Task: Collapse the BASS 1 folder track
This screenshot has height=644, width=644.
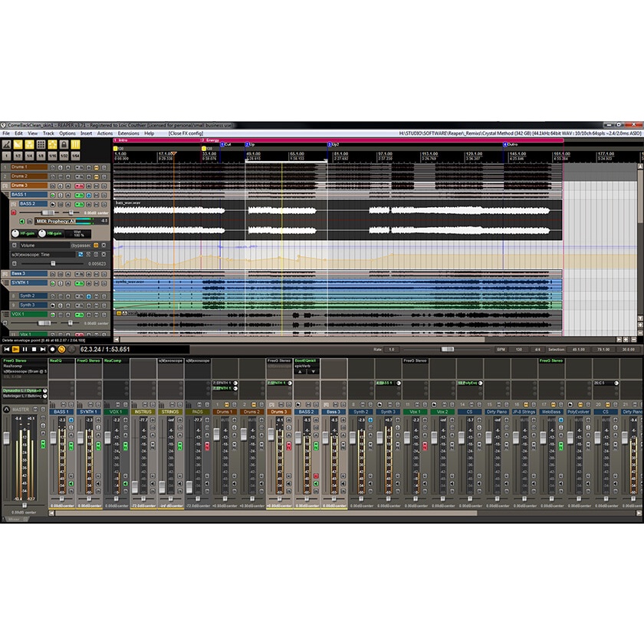Action: [x=5, y=195]
